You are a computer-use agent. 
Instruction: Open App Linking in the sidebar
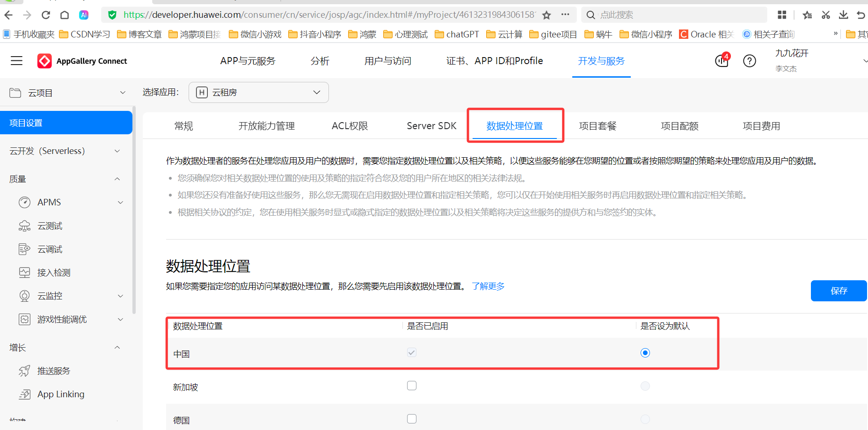pos(61,394)
